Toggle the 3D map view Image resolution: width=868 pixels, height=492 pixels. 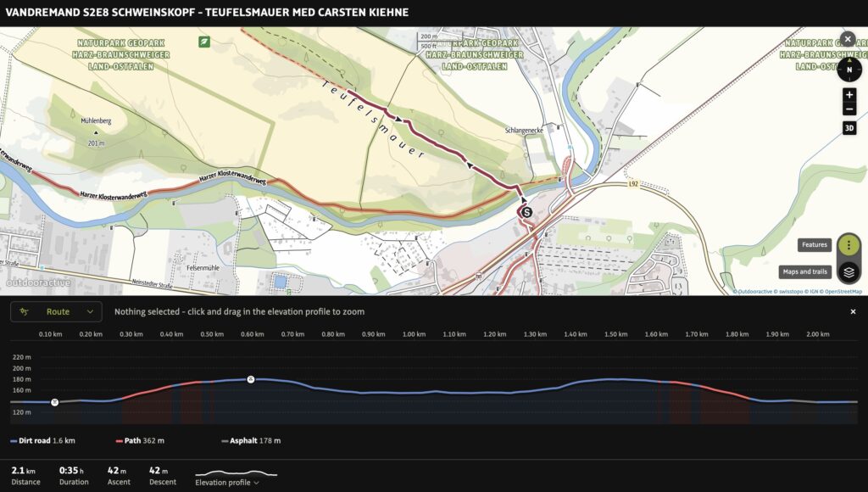849,128
